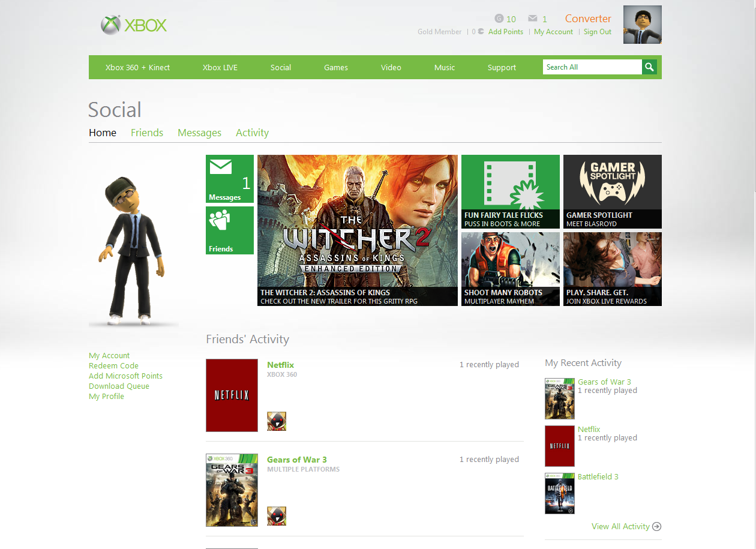The image size is (756, 549).
Task: Click the friend gamerpic under Gears of War 3
Action: pyautogui.click(x=277, y=516)
